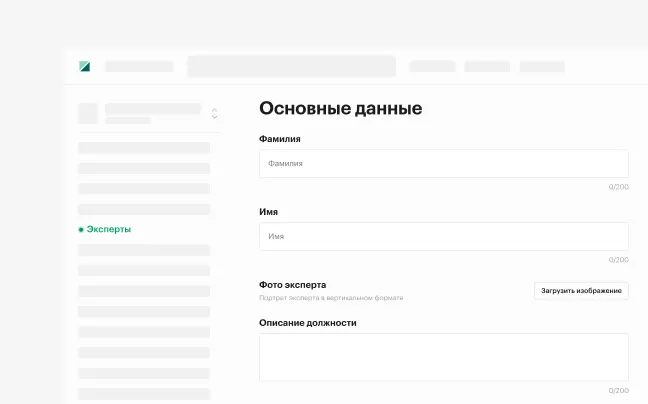648x404 pixels.
Task: Focus the 'Описание должности' text area
Action: [x=444, y=357]
